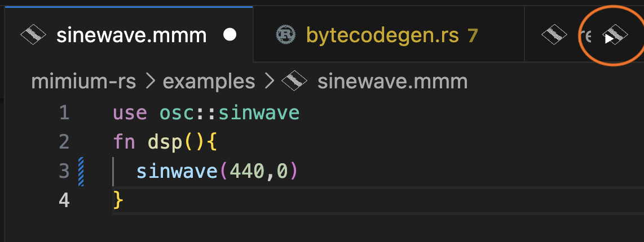Image resolution: width=644 pixels, height=242 pixels.
Task: Click the unsaved dot on sinewave.mmm tab
Action: pyautogui.click(x=230, y=35)
